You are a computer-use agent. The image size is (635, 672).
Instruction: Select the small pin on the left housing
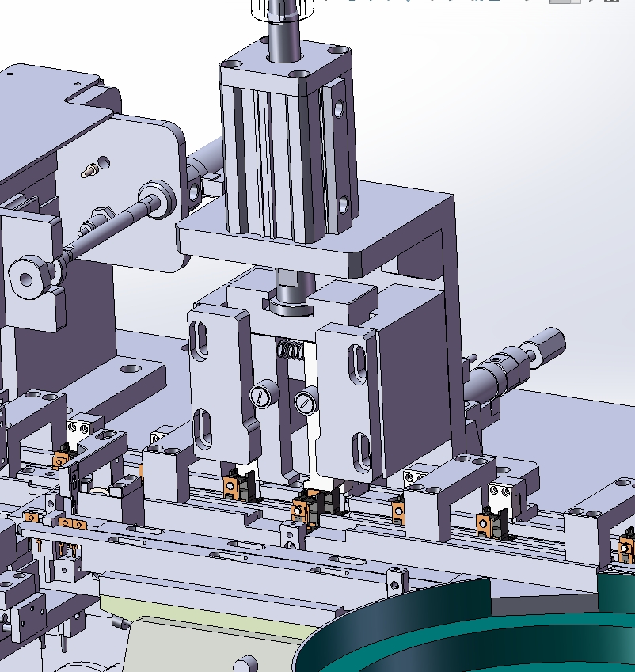(89, 172)
